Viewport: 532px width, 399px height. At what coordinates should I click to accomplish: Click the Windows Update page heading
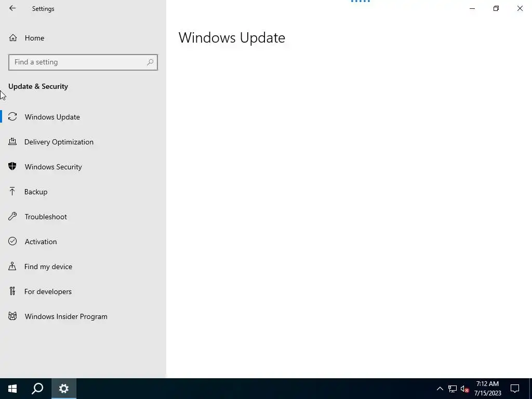coord(232,37)
